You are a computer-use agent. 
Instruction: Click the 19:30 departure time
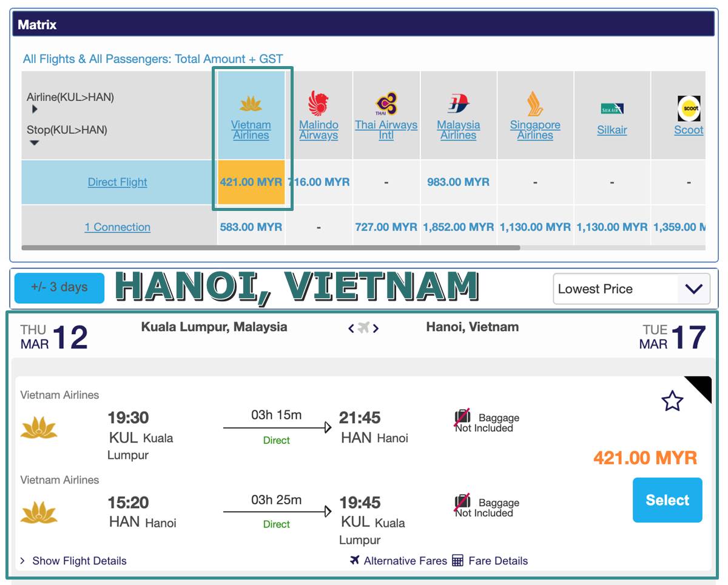coord(128,418)
